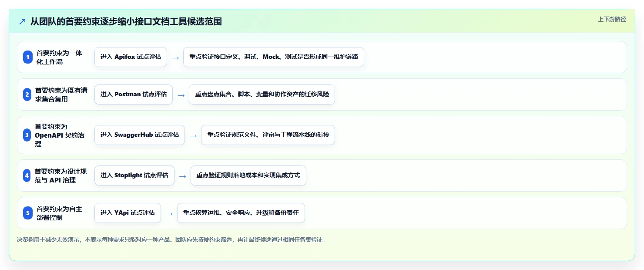Click the panel title 从团队的首要约束逐步缩小接口文档工具候选范围

tap(126, 21)
